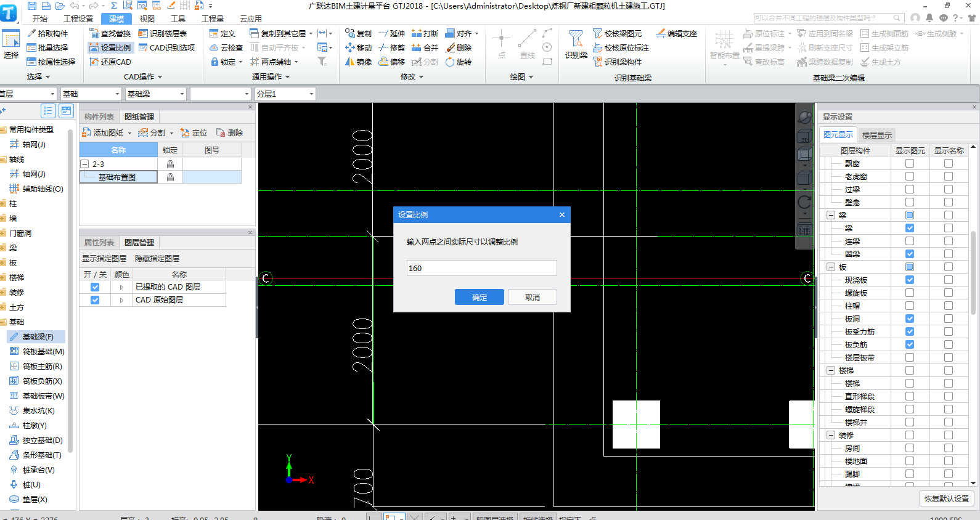
Task: Close the 设置比例 dialog
Action: point(562,214)
